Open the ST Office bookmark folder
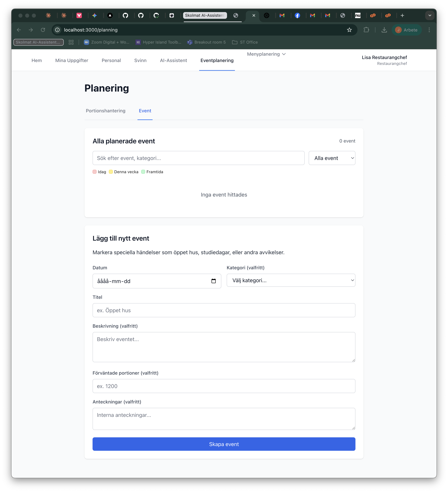This screenshot has height=492, width=448. 245,42
